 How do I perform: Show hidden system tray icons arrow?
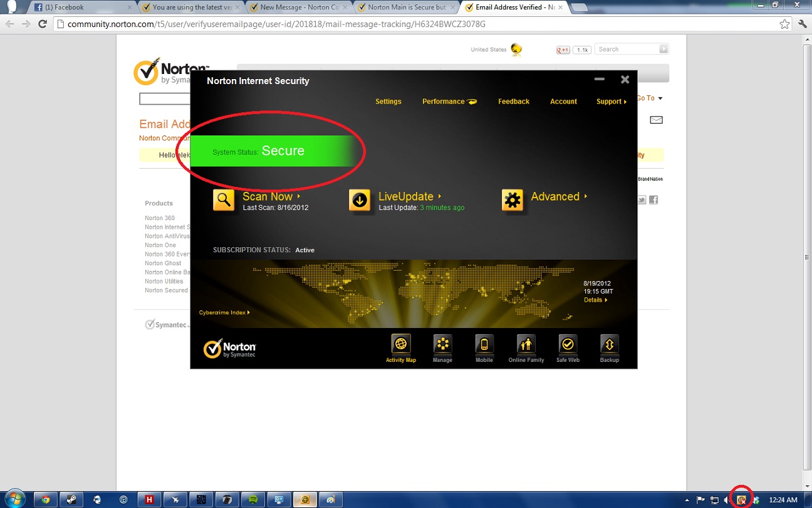click(687, 500)
